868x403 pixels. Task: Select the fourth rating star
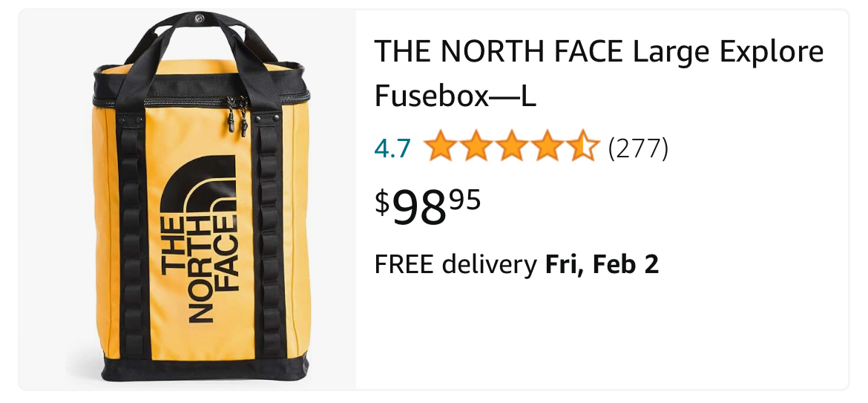[547, 146]
